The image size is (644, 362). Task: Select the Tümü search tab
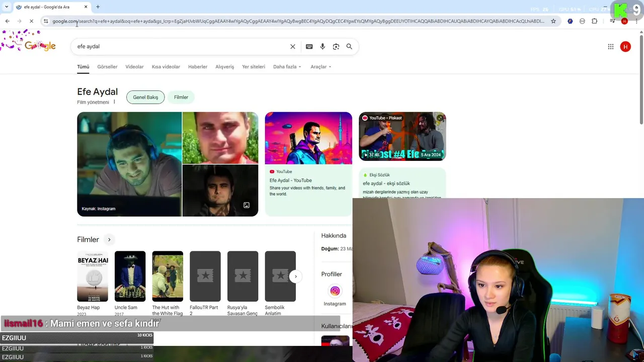tap(83, 67)
